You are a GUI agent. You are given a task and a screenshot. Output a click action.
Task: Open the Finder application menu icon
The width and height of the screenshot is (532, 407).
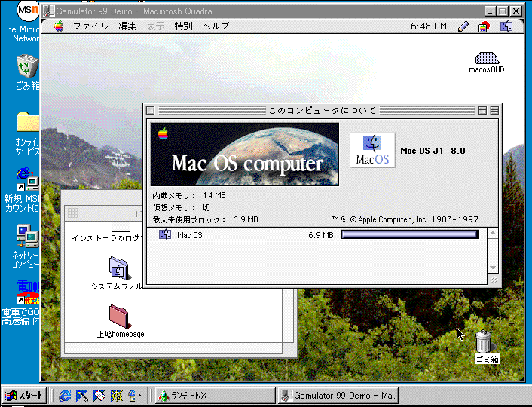coord(506,26)
